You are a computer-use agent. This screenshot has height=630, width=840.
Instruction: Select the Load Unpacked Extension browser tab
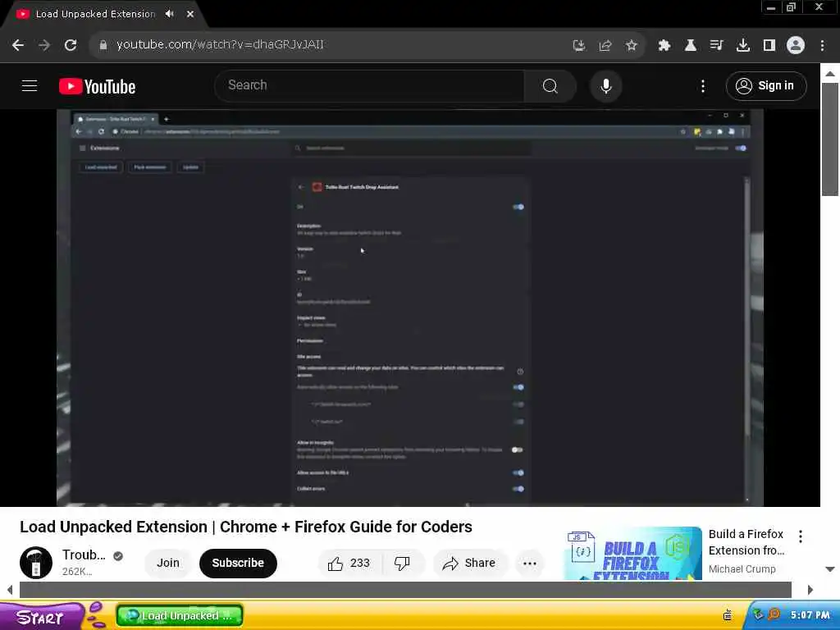click(x=95, y=14)
